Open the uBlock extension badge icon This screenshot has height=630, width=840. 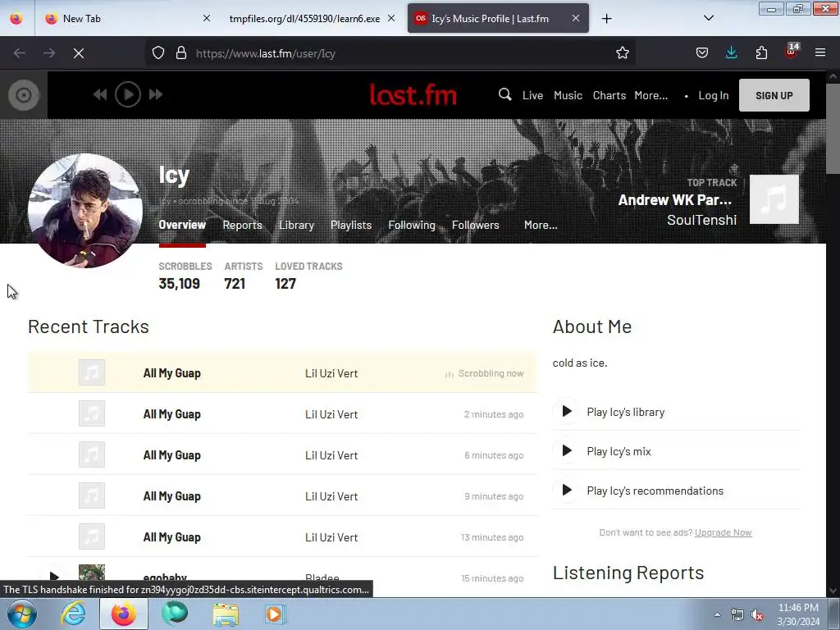coord(792,52)
